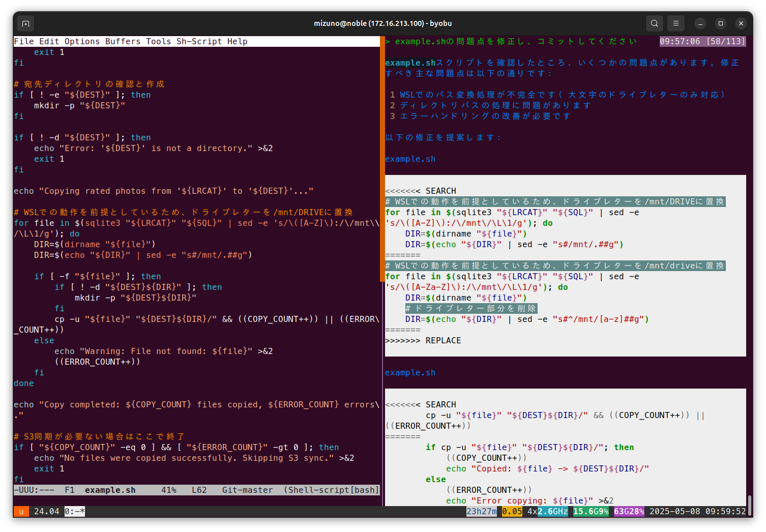Click the orange Ubuntu logo in status bar
This screenshot has width=766, height=532.
click(x=21, y=511)
